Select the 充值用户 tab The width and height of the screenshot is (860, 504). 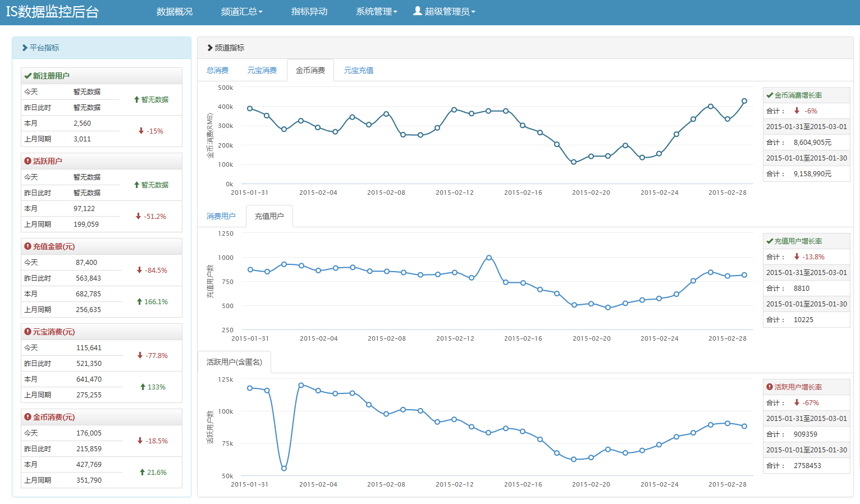(x=269, y=216)
